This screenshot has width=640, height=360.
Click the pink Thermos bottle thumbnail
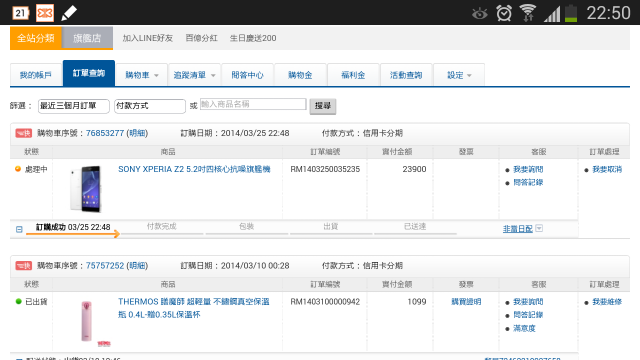(87, 321)
